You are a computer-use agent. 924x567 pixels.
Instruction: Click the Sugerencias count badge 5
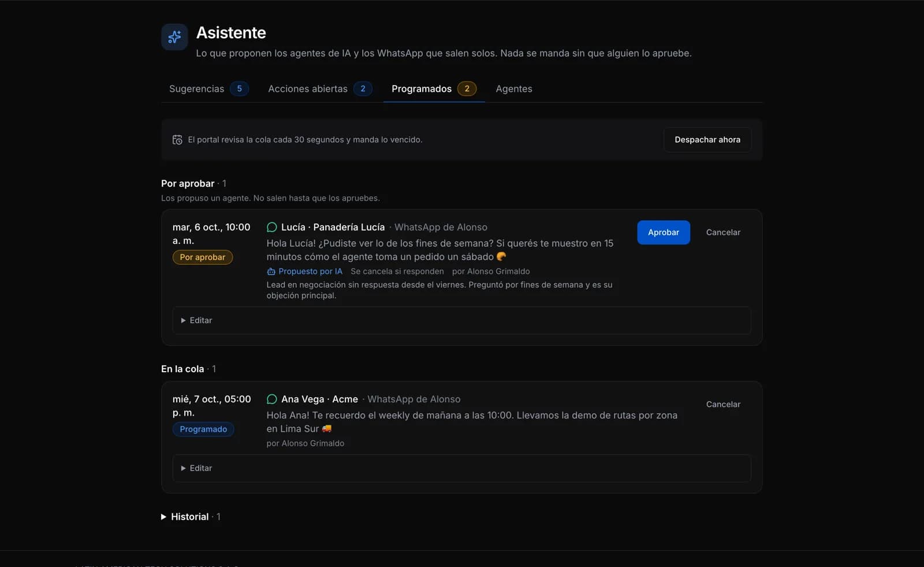click(239, 88)
